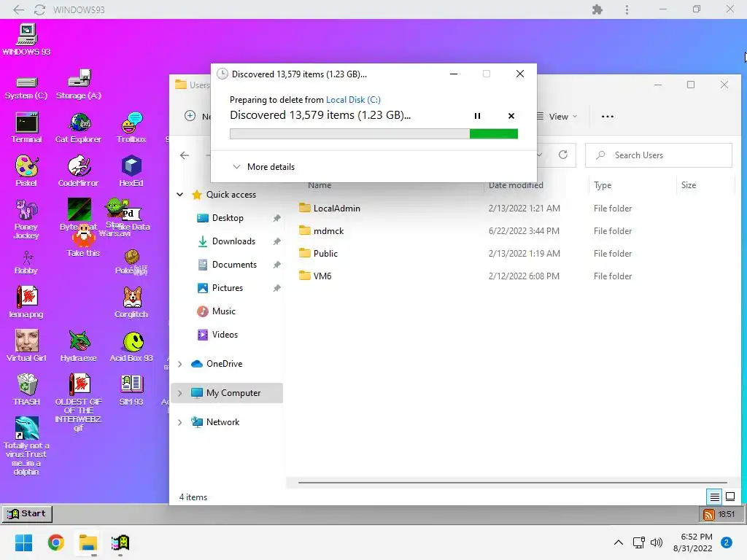Open OLDEST GIF OF THE INTERWEBZ icon
The height and width of the screenshot is (560, 747).
pyautogui.click(x=79, y=402)
